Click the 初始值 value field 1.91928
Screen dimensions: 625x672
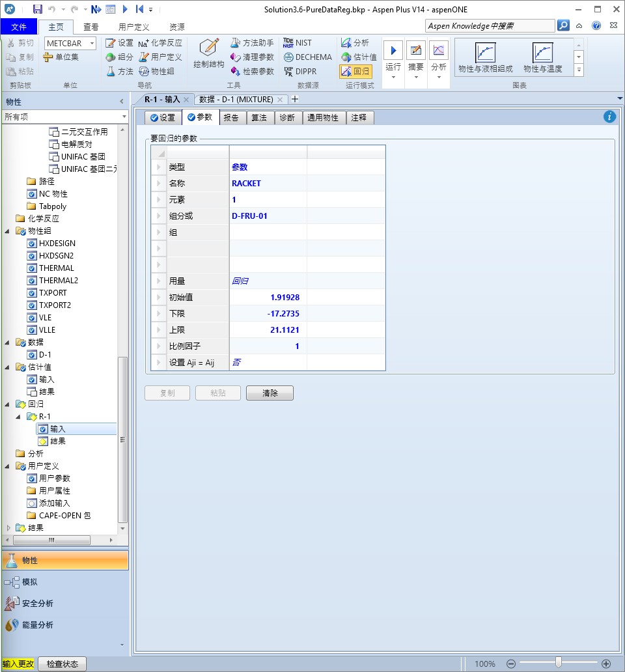[x=268, y=297]
